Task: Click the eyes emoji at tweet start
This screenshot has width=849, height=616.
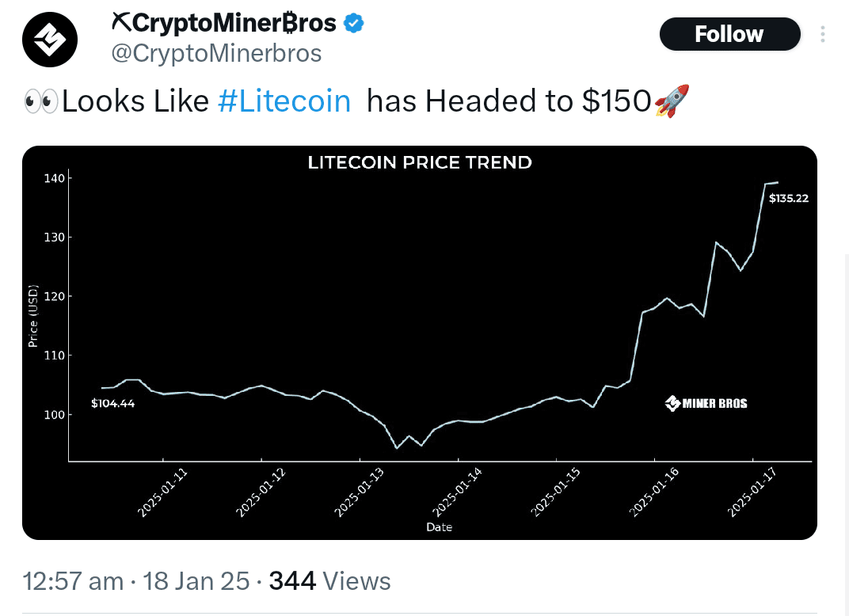Action: (41, 101)
